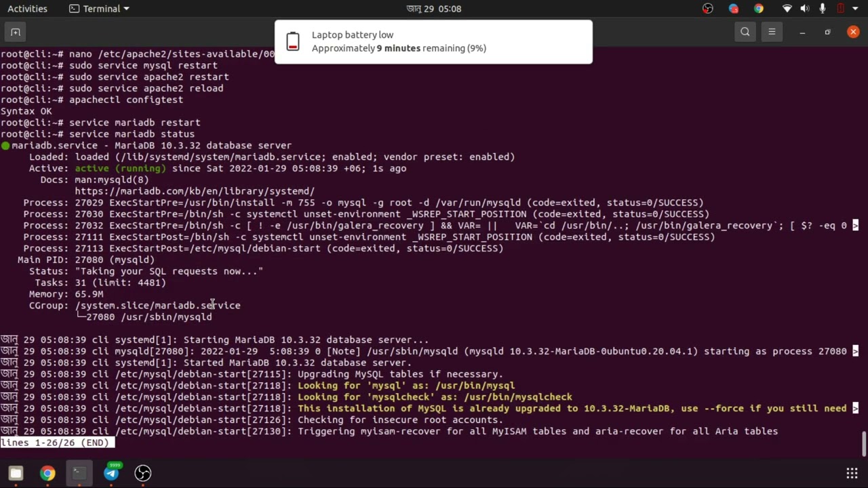Viewport: 868px width, 488px height.
Task: Click the green dot before mariadb.service
Action: [5, 146]
